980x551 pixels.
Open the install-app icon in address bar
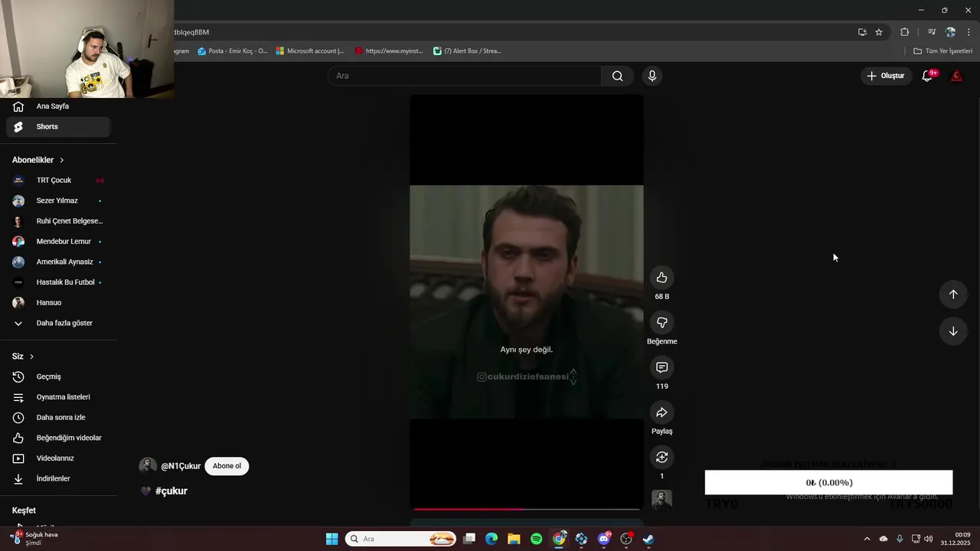coord(862,32)
